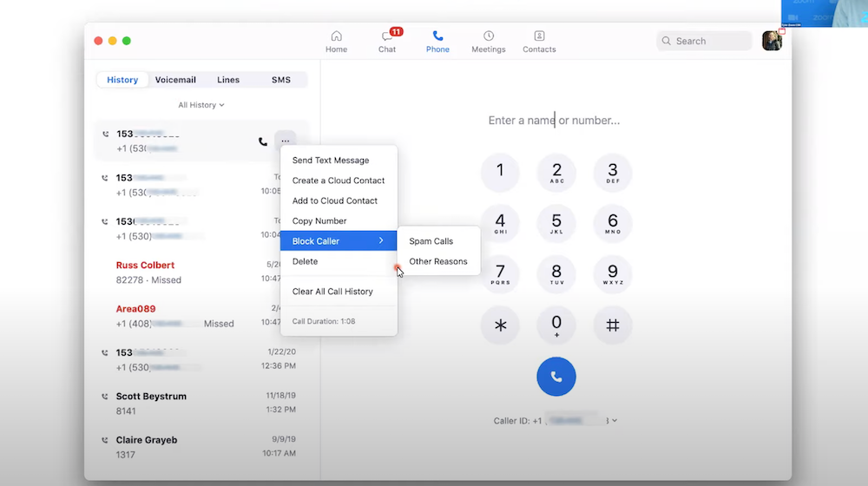Tap the pound hash key
The height and width of the screenshot is (486, 868).
612,325
